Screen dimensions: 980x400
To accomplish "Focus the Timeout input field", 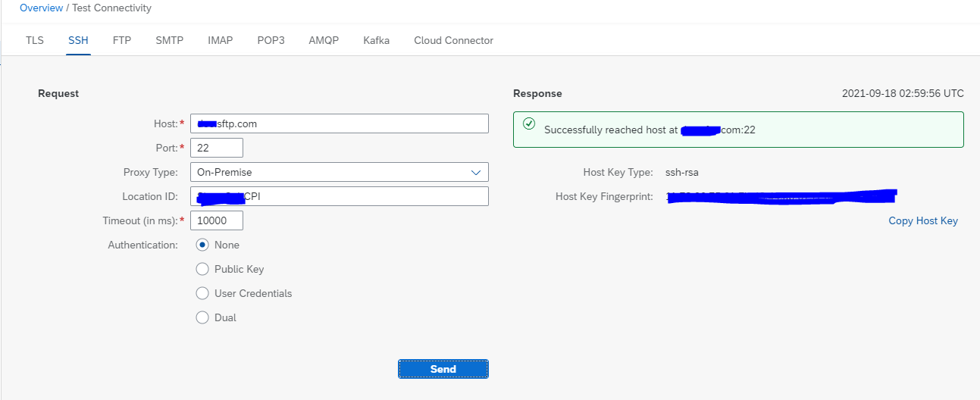I will (x=216, y=220).
